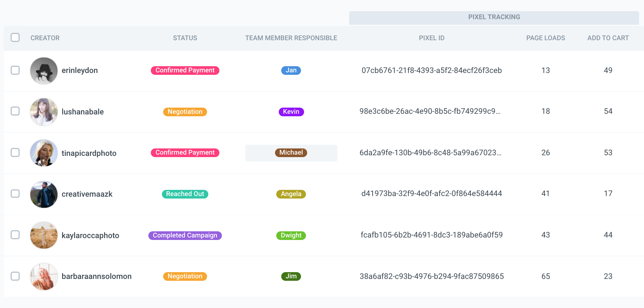Viewport: 644px width, 308px height.
Task: Open the kaylaroccaphoto creator name link
Action: (x=90, y=236)
